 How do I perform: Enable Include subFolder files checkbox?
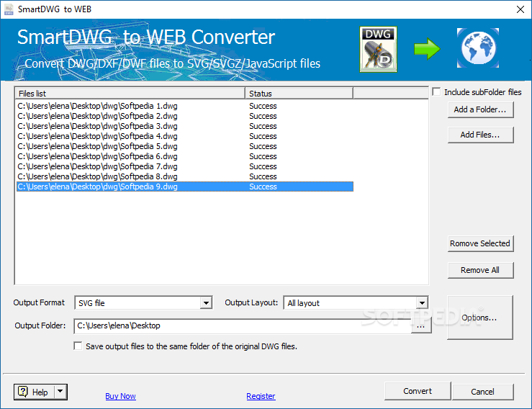pos(437,92)
